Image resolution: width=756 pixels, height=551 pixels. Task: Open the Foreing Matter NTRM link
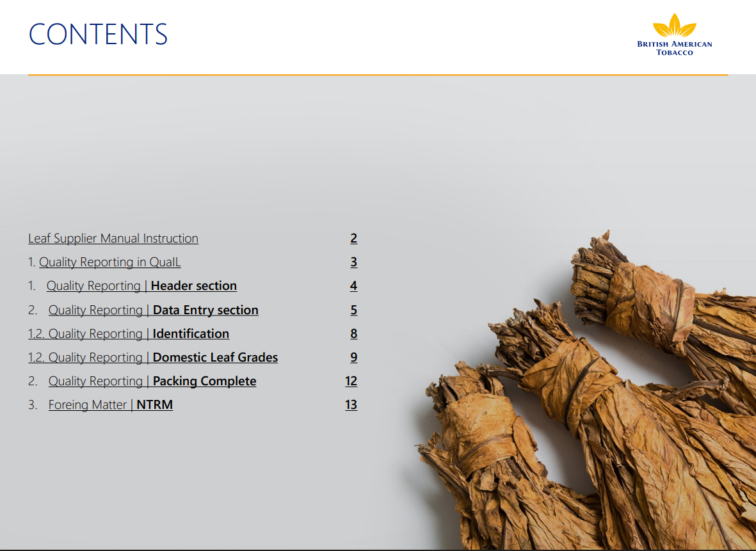point(110,405)
